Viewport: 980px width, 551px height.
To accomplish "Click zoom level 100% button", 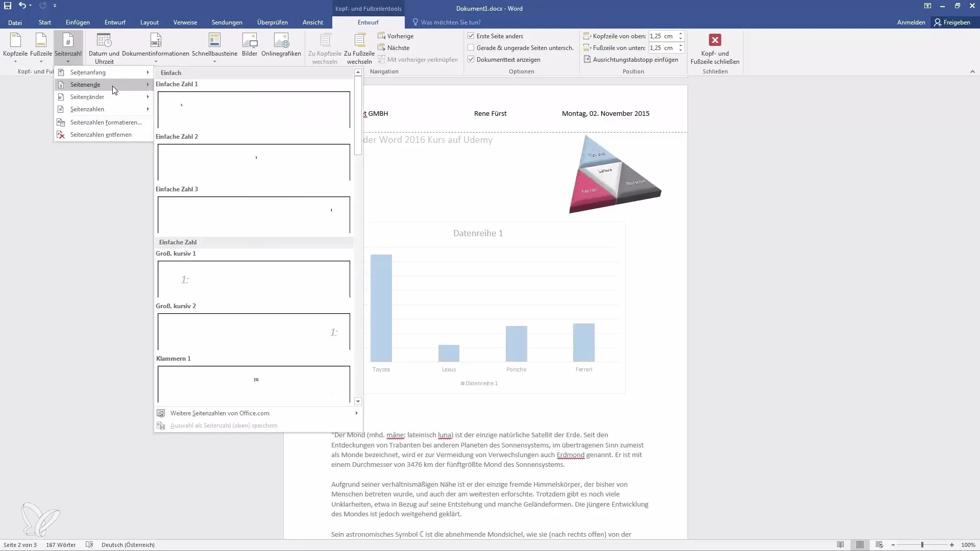I will point(968,545).
